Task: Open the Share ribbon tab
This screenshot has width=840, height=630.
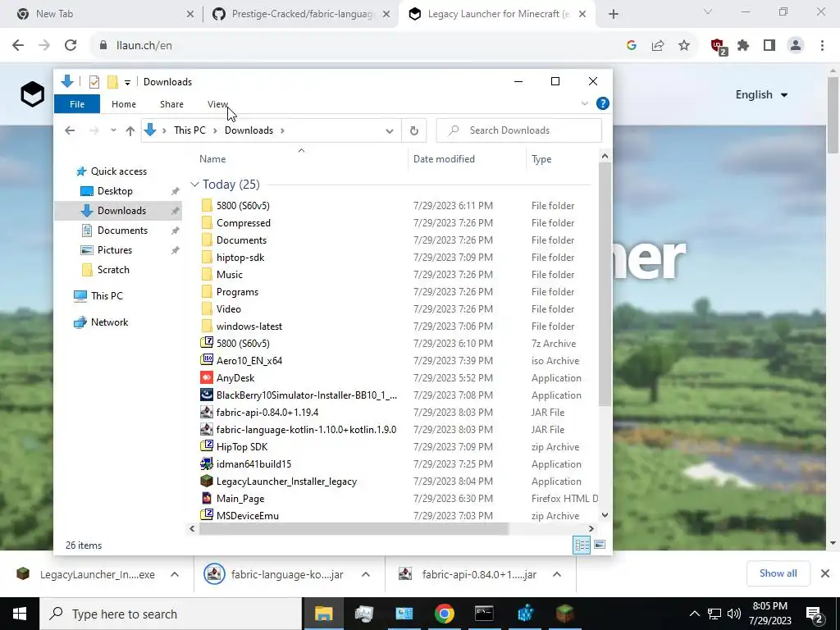Action: [171, 104]
